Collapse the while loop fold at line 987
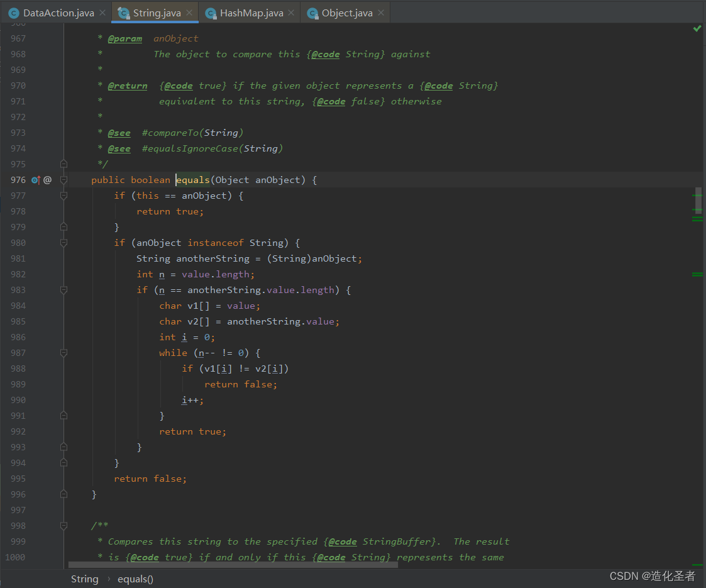706x588 pixels. (x=64, y=353)
